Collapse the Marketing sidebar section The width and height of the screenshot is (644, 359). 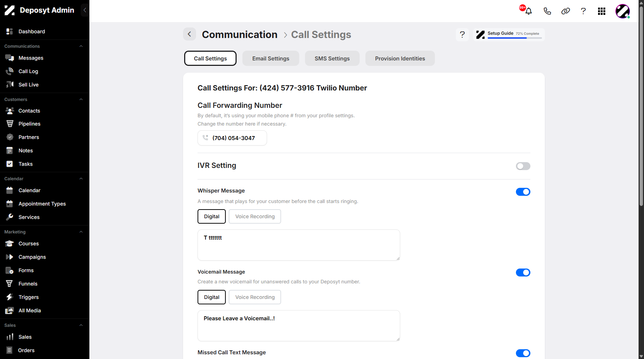(x=81, y=232)
